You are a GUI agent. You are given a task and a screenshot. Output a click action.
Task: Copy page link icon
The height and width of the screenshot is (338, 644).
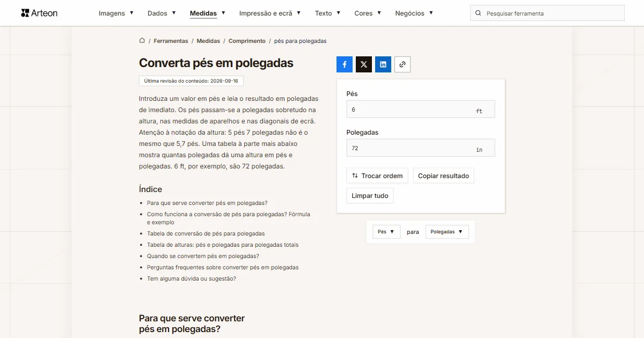coord(402,64)
